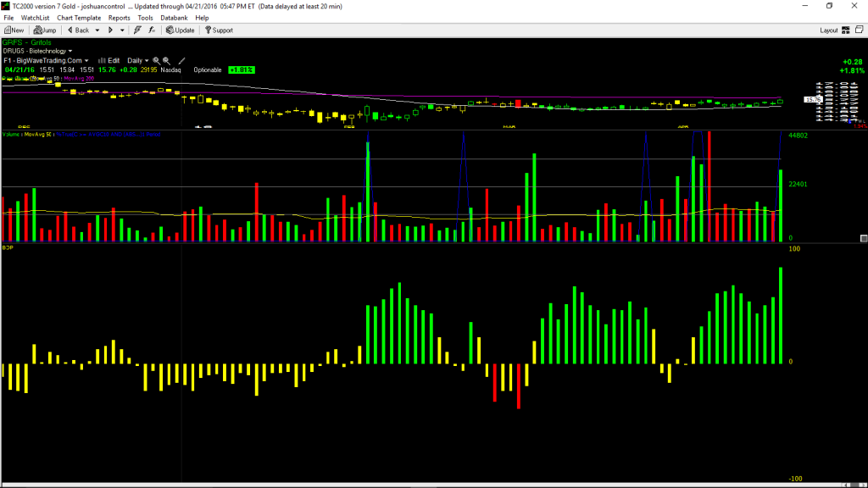Open the Tools menu
868x488 pixels.
click(145, 18)
